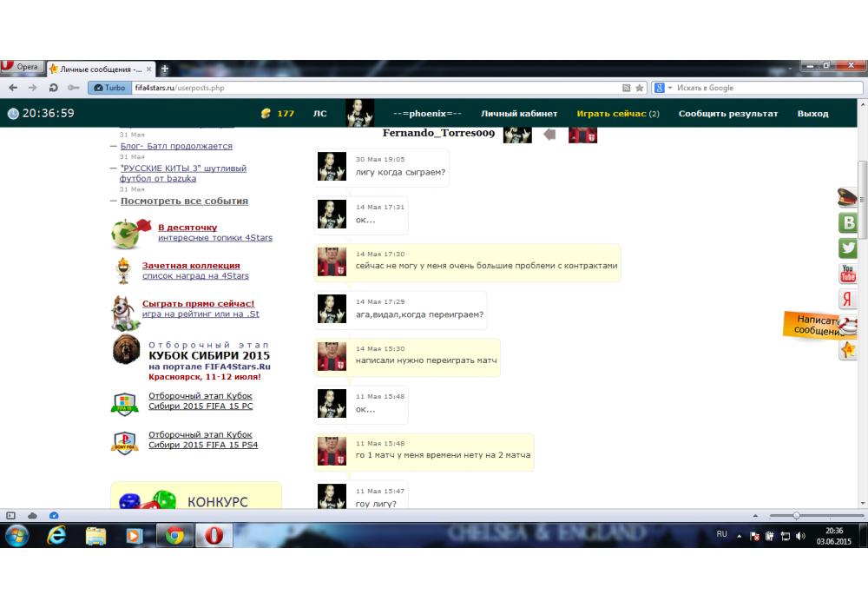The image size is (868, 608).
Task: Go to Личный кабинет
Action: pyautogui.click(x=519, y=114)
